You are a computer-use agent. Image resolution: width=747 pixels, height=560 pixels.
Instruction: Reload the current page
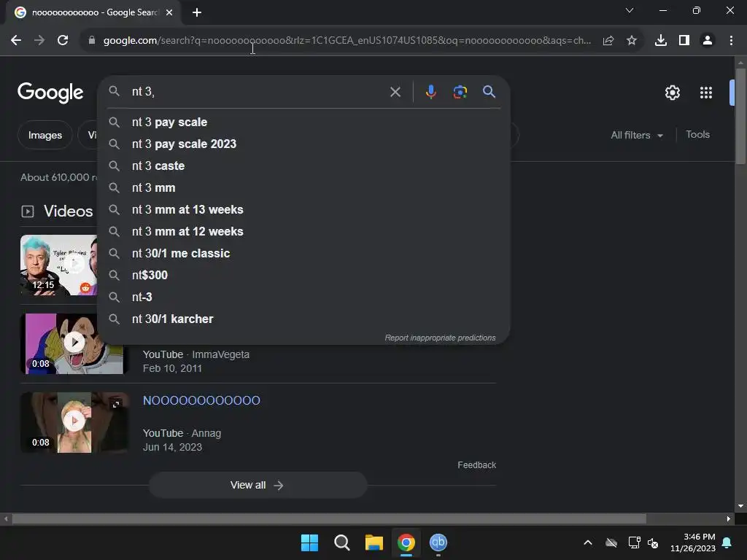[x=63, y=41]
